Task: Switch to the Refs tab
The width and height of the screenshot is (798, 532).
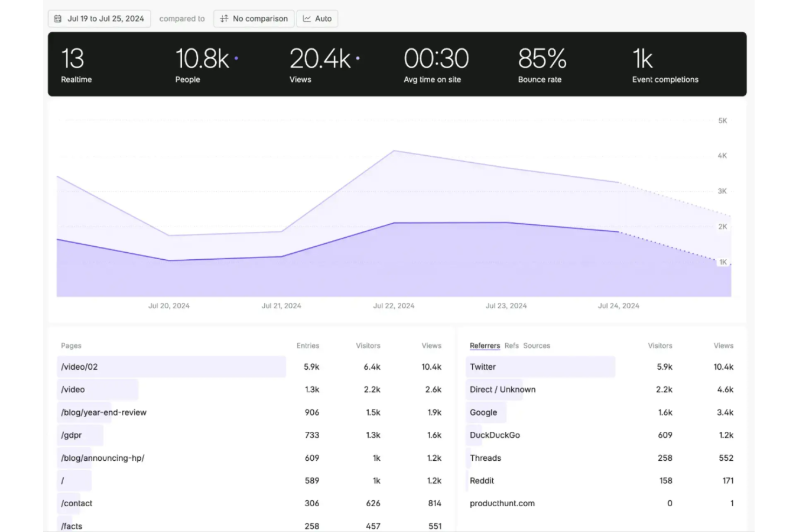Action: 511,346
